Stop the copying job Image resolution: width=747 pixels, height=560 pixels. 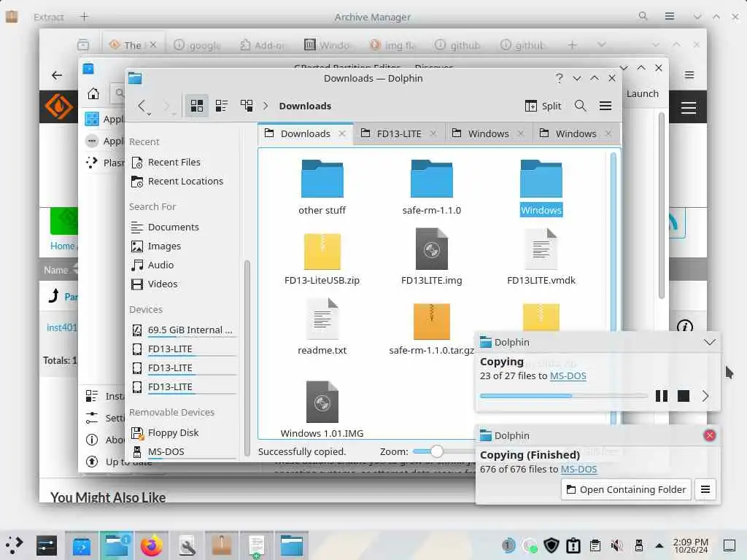(x=683, y=396)
